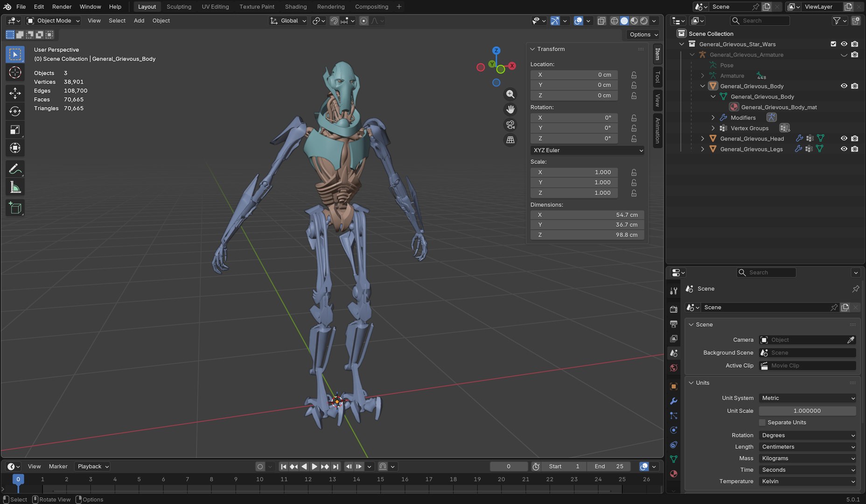Toggle camera view button in viewport
This screenshot has width=866, height=504.
click(510, 125)
